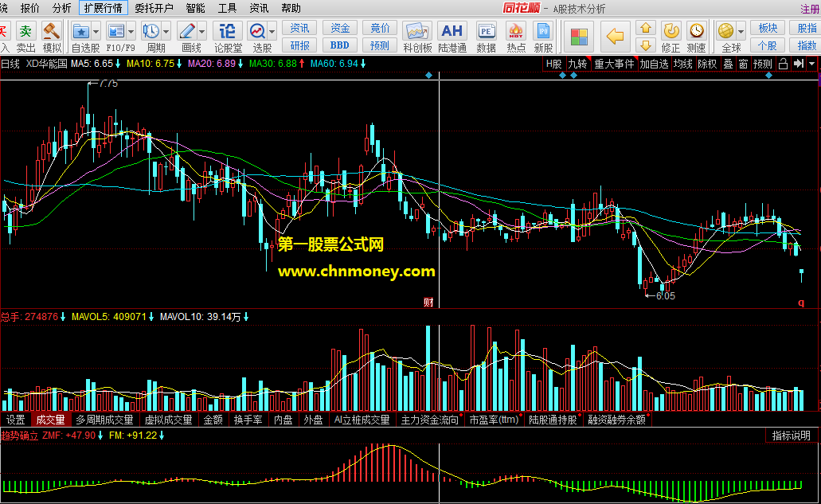The height and width of the screenshot is (504, 821).
Task: Expand the 自选股 dropdown arrow
Action: pyautogui.click(x=96, y=32)
